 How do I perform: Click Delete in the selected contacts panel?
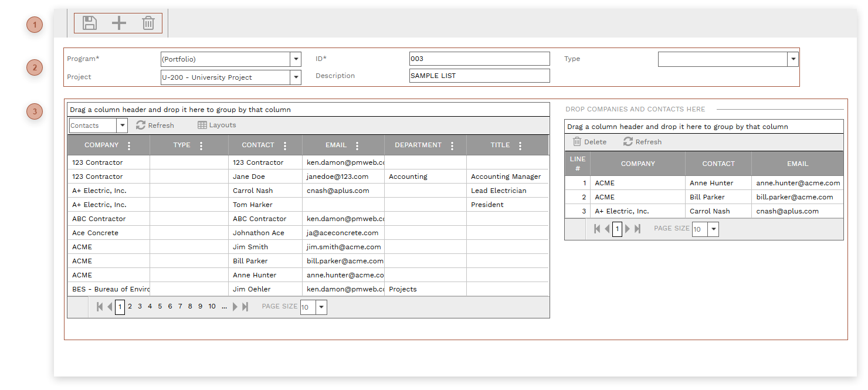[589, 142]
